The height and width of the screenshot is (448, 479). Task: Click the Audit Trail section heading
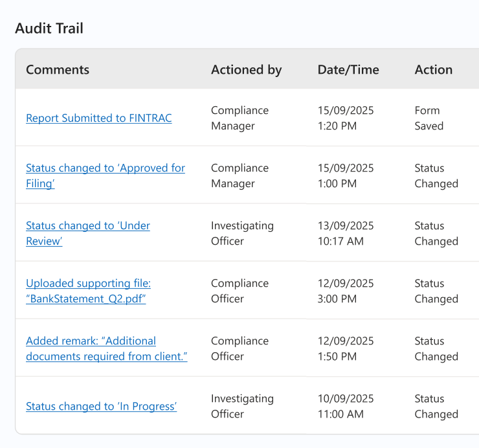[x=49, y=28]
